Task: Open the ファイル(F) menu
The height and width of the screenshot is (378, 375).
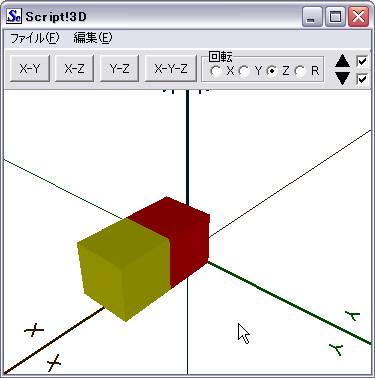Action: point(35,38)
